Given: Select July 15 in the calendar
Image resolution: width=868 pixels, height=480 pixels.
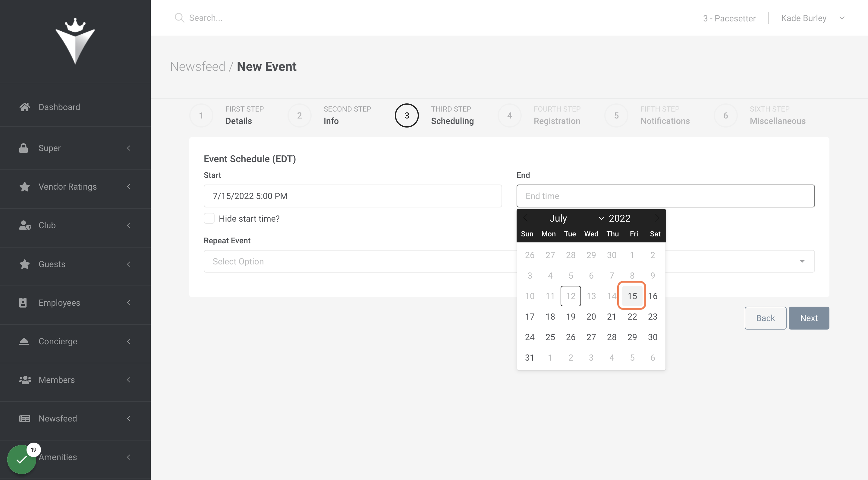Looking at the screenshot, I should click(x=632, y=296).
